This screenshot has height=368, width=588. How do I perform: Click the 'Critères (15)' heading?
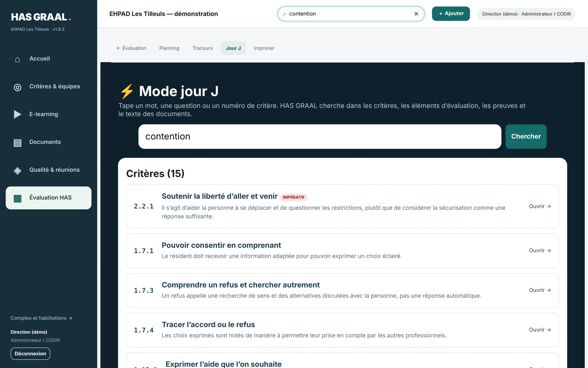155,174
